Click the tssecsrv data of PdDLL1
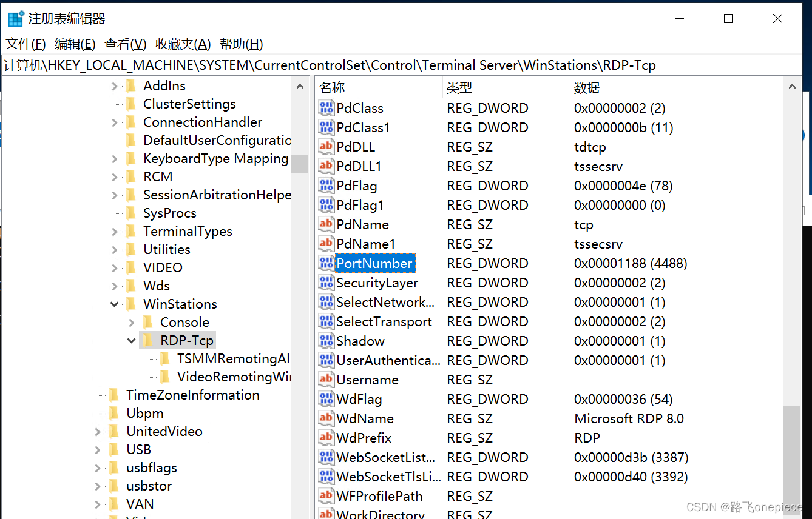 pos(598,167)
